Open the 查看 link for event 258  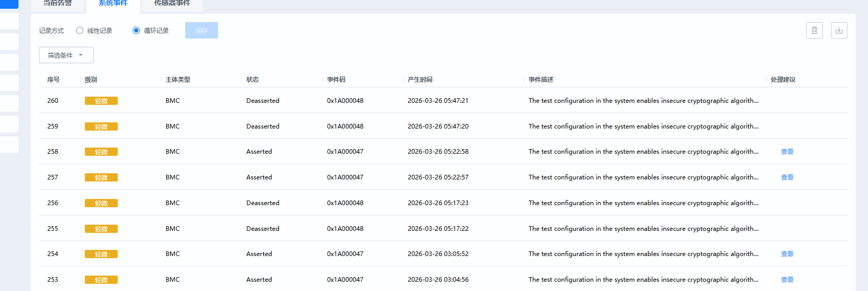[x=787, y=152]
